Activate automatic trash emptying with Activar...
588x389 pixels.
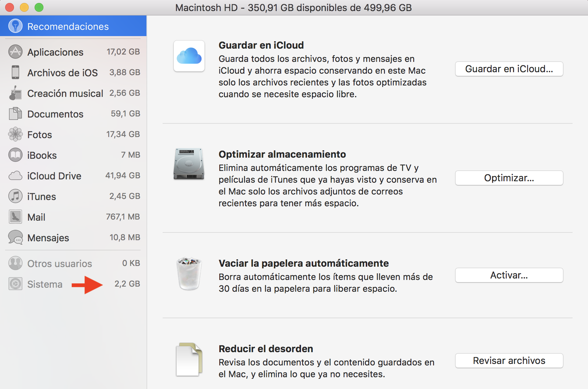pyautogui.click(x=509, y=276)
